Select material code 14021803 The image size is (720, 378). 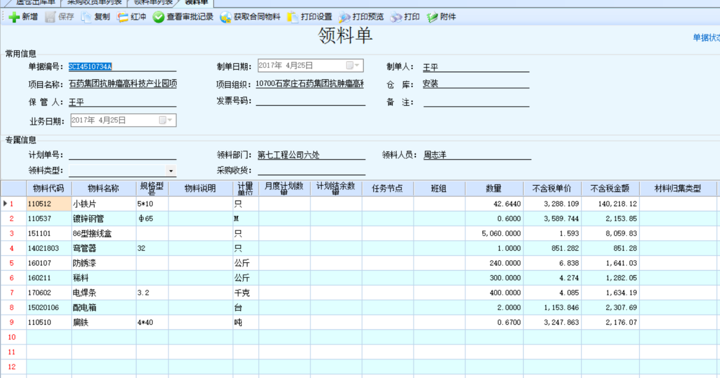49,248
